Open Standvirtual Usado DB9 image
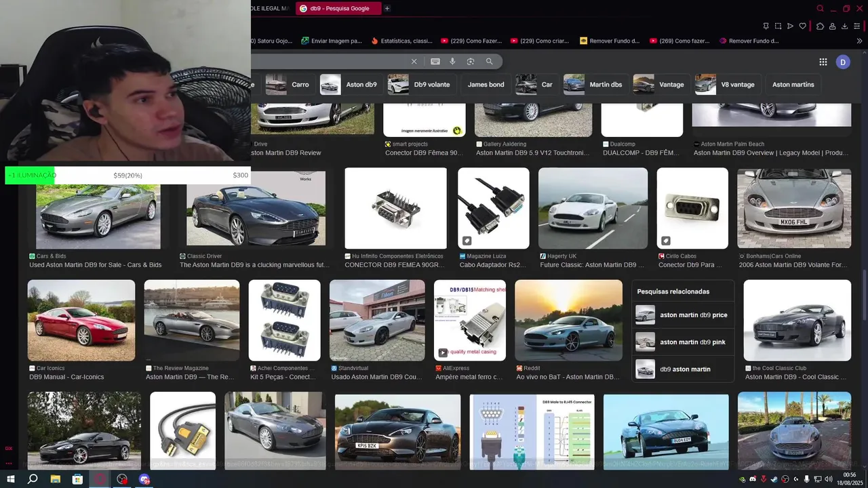 click(x=377, y=320)
